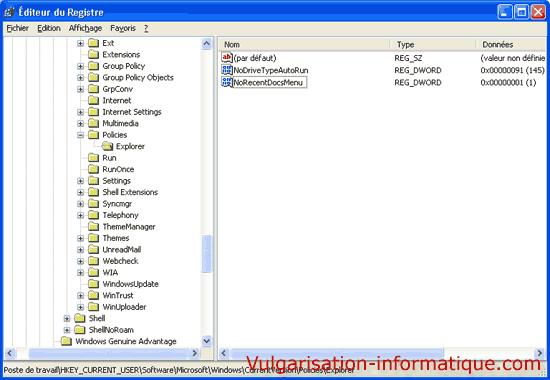The width and height of the screenshot is (550, 380).
Task: Click the NoDriveTypeAutoRun DWORD icon
Action: pos(227,70)
